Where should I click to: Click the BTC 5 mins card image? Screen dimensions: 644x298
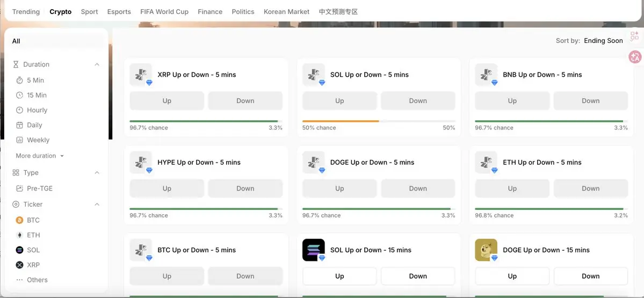coord(141,250)
